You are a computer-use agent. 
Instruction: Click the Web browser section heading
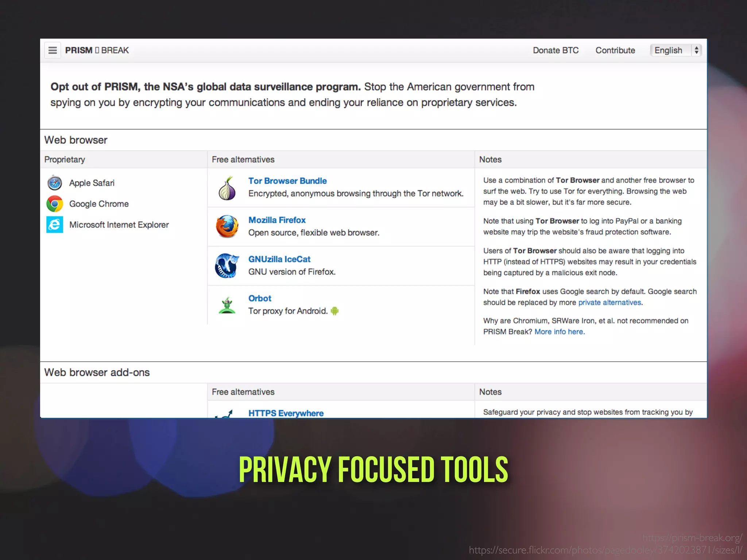pos(76,140)
